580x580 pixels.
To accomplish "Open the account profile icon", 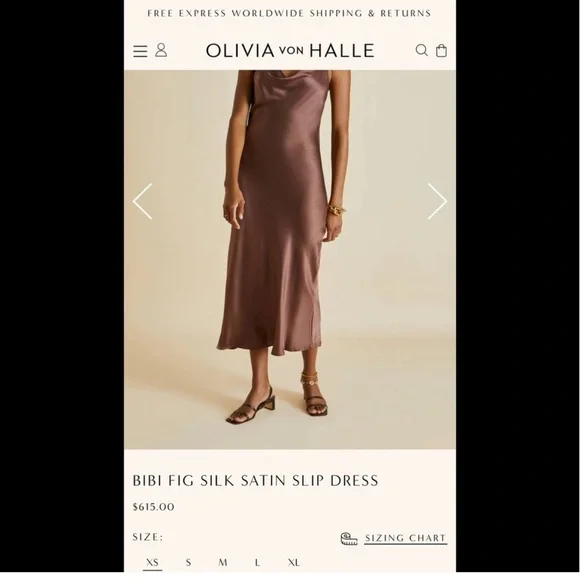I will point(161,50).
